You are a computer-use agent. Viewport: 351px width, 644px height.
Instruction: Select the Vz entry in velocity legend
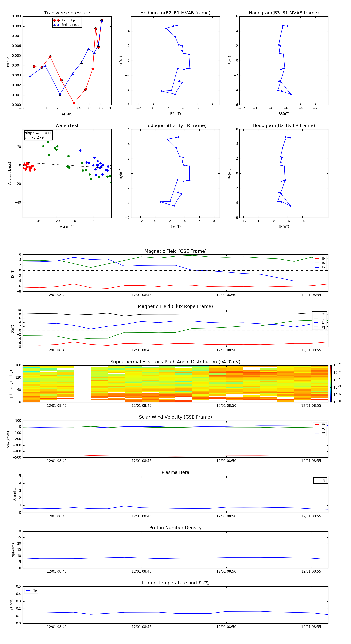pos(320,433)
